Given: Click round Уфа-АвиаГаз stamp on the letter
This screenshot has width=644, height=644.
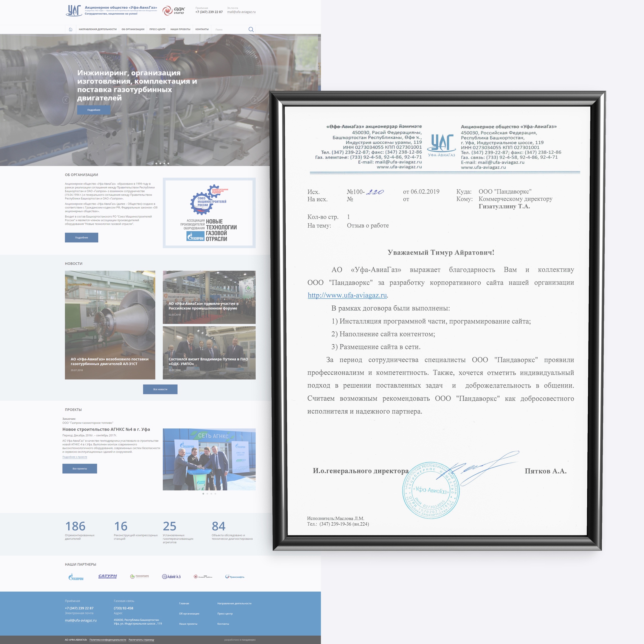Looking at the screenshot, I should pyautogui.click(x=431, y=490).
